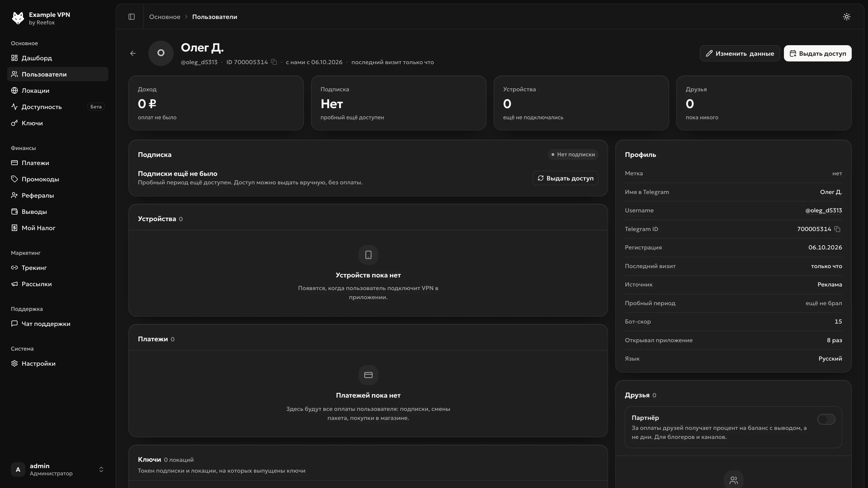The height and width of the screenshot is (488, 868).
Task: Click the Бот-скор value 15
Action: tap(838, 322)
